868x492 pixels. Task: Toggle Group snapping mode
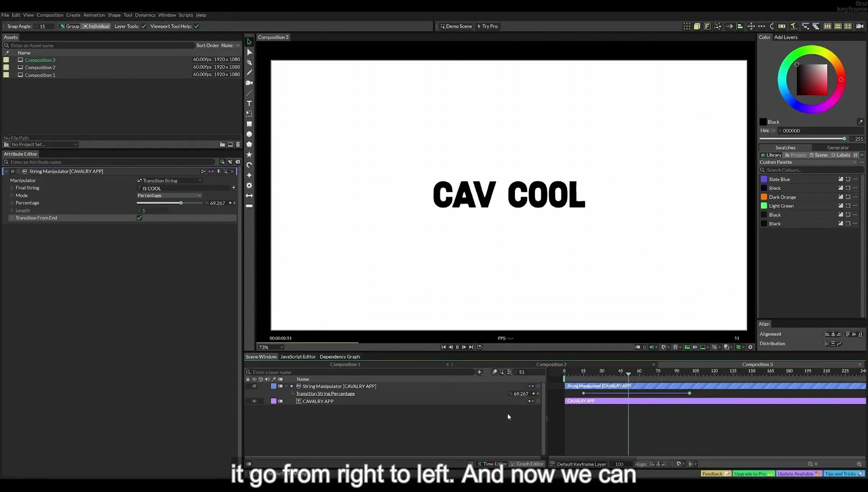(x=70, y=26)
